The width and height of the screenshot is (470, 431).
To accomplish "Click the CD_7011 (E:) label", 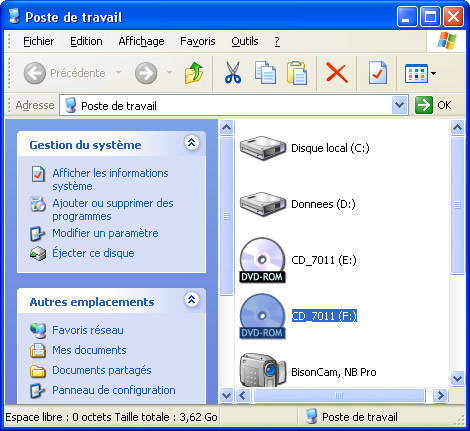I will pos(324,260).
